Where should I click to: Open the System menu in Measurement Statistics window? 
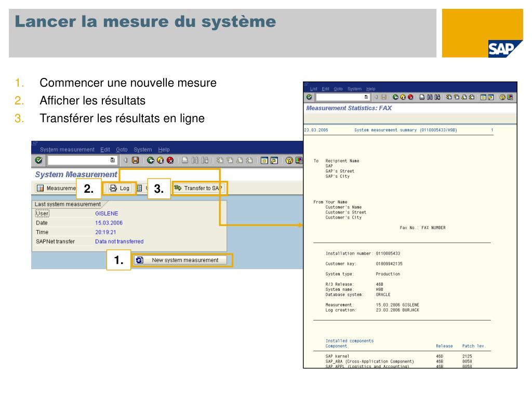pyautogui.click(x=354, y=89)
